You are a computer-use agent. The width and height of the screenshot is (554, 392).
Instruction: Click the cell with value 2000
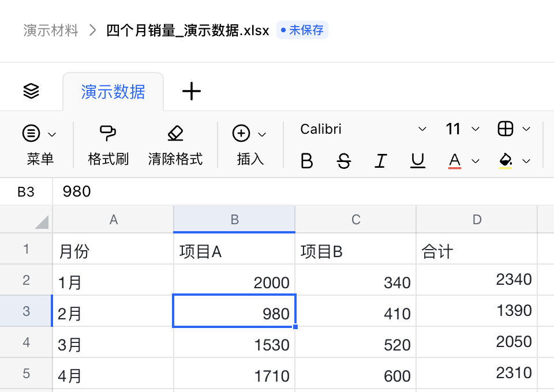point(234,280)
